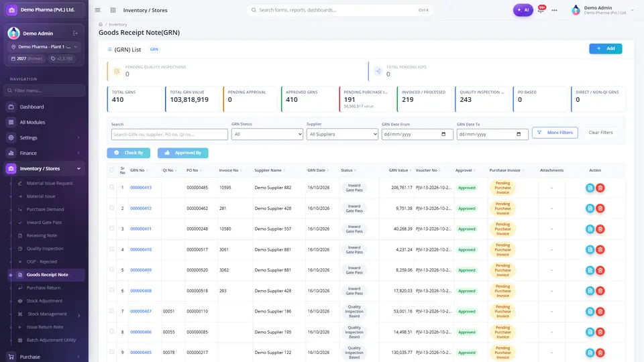644x362 pixels.
Task: Click the blue Add button
Action: pos(605,48)
